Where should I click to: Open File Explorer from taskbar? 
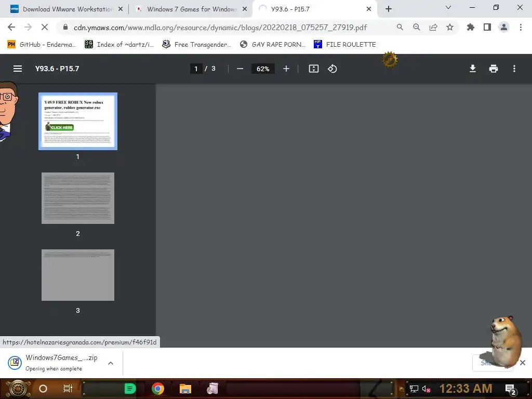click(x=185, y=389)
